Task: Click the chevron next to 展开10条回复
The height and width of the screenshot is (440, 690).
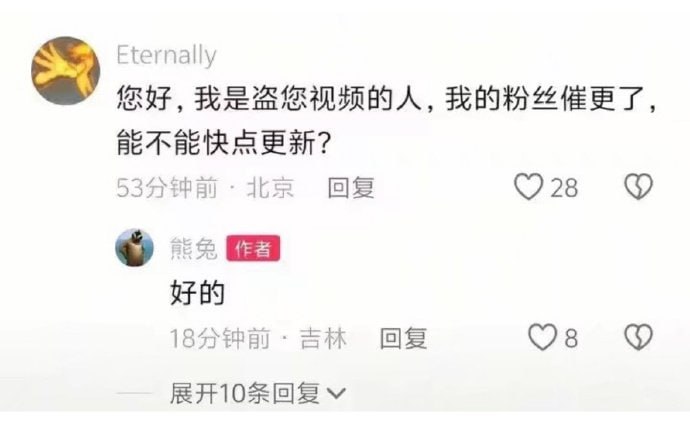Action: coord(337,393)
